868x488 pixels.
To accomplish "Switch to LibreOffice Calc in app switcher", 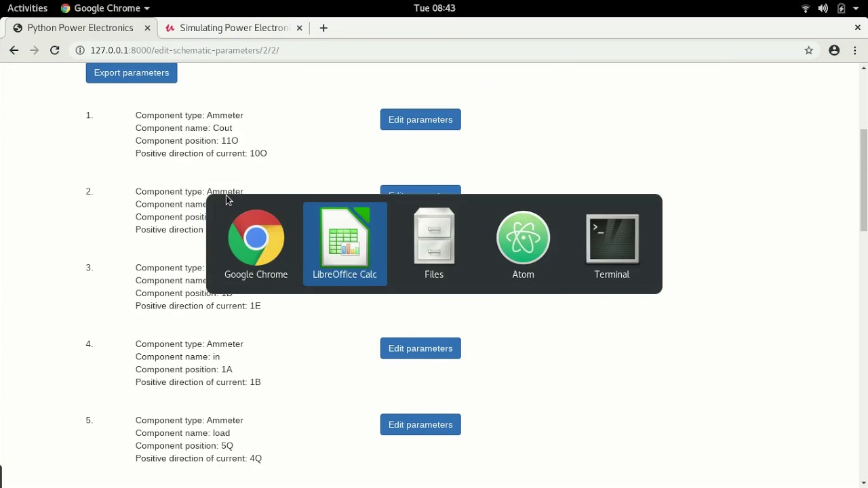I will point(344,244).
